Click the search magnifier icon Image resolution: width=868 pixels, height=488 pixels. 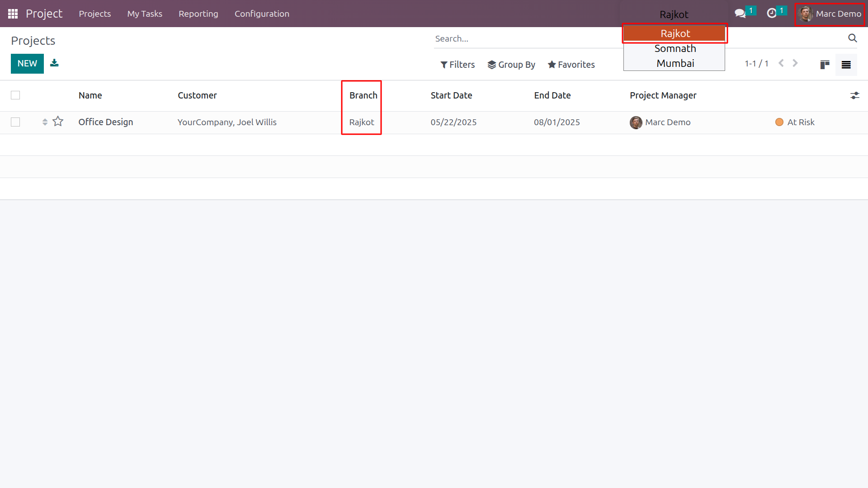coord(852,38)
